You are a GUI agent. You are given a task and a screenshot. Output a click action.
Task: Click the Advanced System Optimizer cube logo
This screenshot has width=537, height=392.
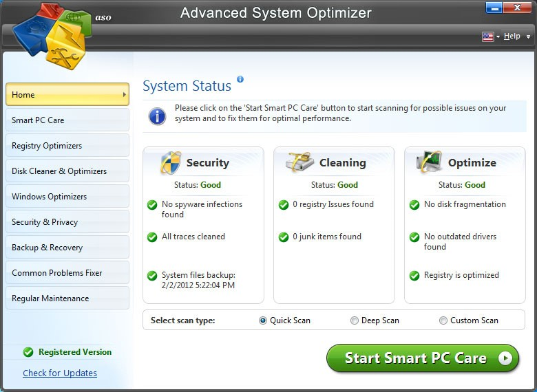tap(52, 36)
